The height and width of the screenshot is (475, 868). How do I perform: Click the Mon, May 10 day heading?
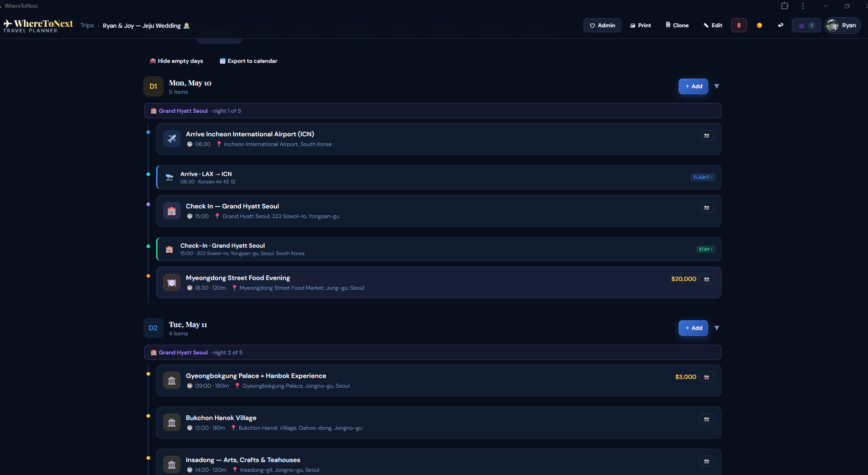(190, 83)
